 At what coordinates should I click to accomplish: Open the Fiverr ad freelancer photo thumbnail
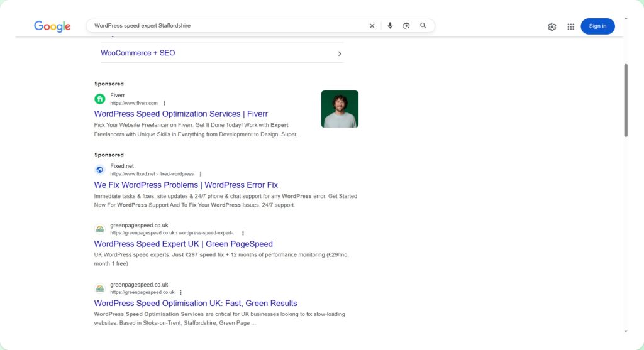(x=340, y=109)
